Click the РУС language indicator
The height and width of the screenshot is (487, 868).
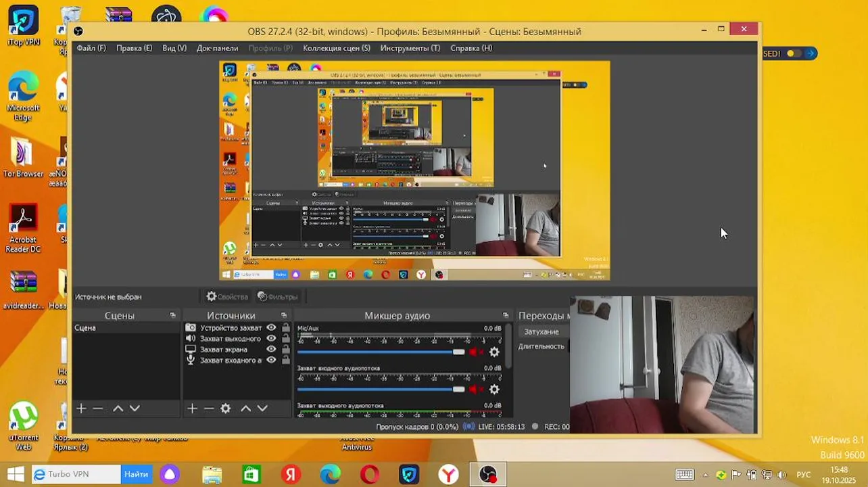tap(803, 475)
